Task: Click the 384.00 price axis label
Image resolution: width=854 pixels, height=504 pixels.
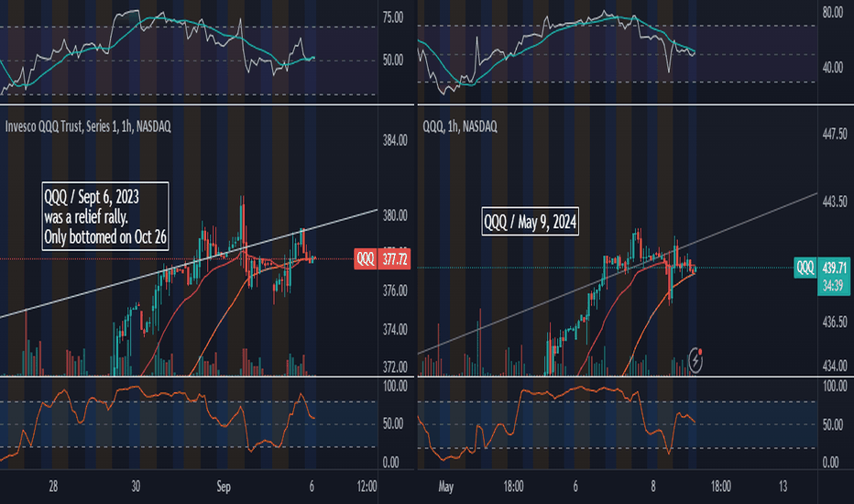Action: (395, 140)
